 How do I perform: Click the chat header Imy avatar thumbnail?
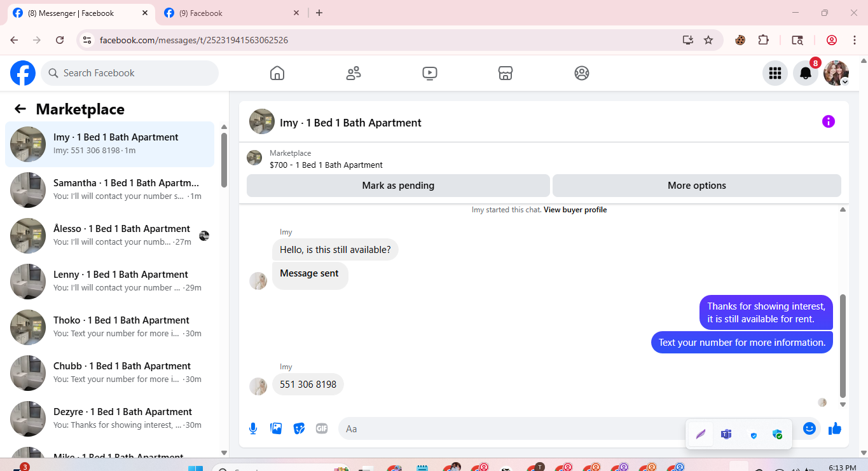262,121
